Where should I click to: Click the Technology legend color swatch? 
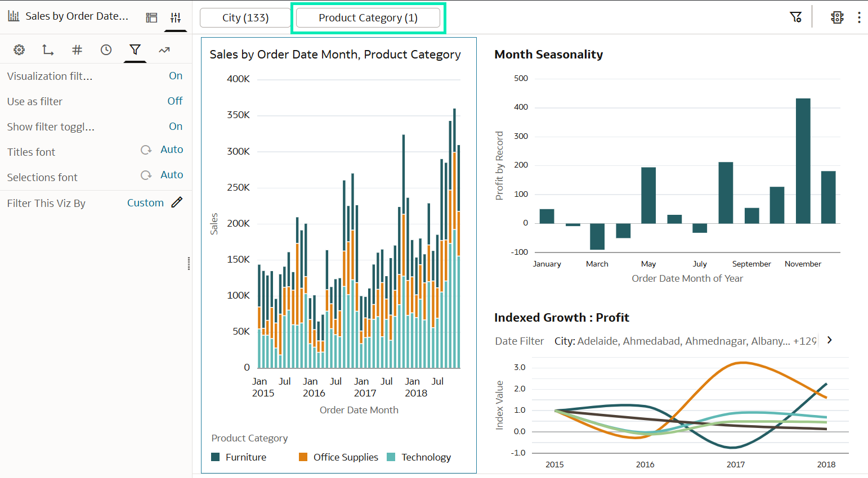[391, 457]
